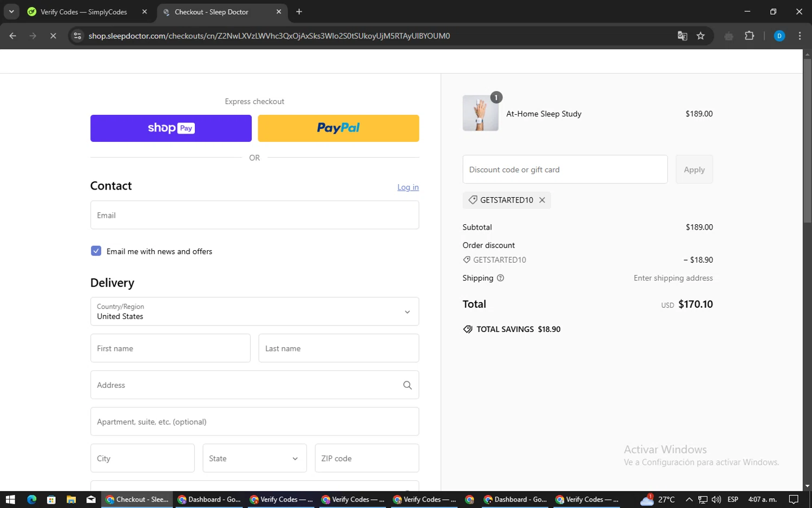Image resolution: width=812 pixels, height=508 pixels.
Task: Open Google Translate page icon
Action: click(682, 36)
